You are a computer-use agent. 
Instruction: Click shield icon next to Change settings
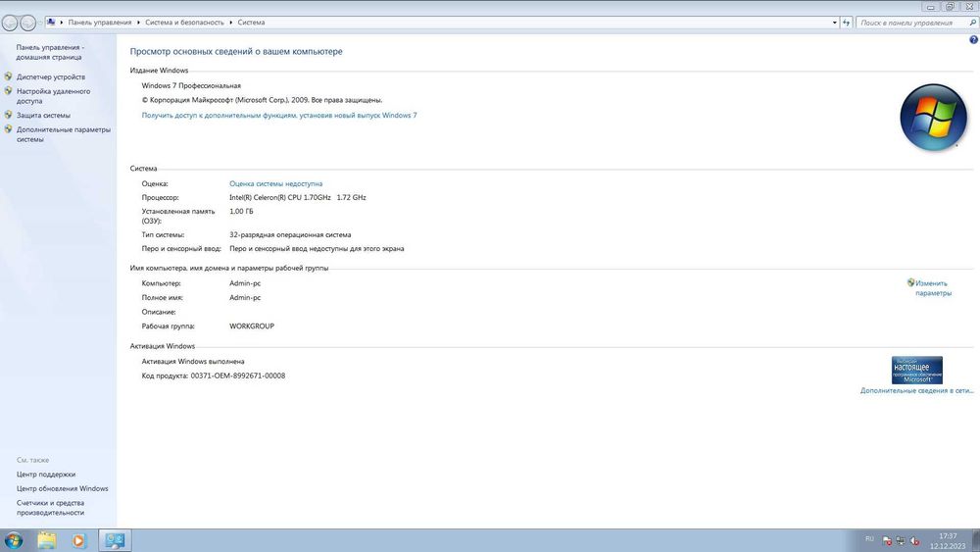coord(910,282)
